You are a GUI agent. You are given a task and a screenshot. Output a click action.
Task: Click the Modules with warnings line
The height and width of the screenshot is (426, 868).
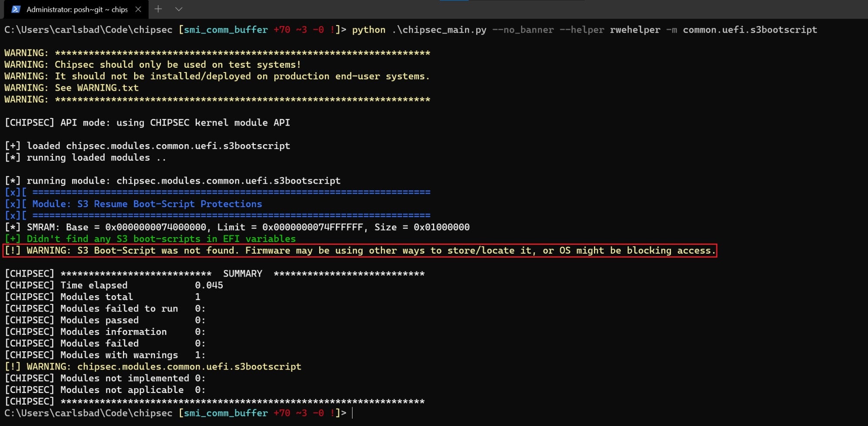click(x=105, y=355)
